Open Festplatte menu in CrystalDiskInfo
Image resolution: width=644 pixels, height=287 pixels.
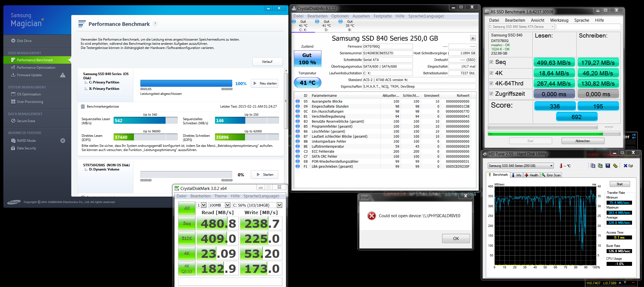coord(383,16)
